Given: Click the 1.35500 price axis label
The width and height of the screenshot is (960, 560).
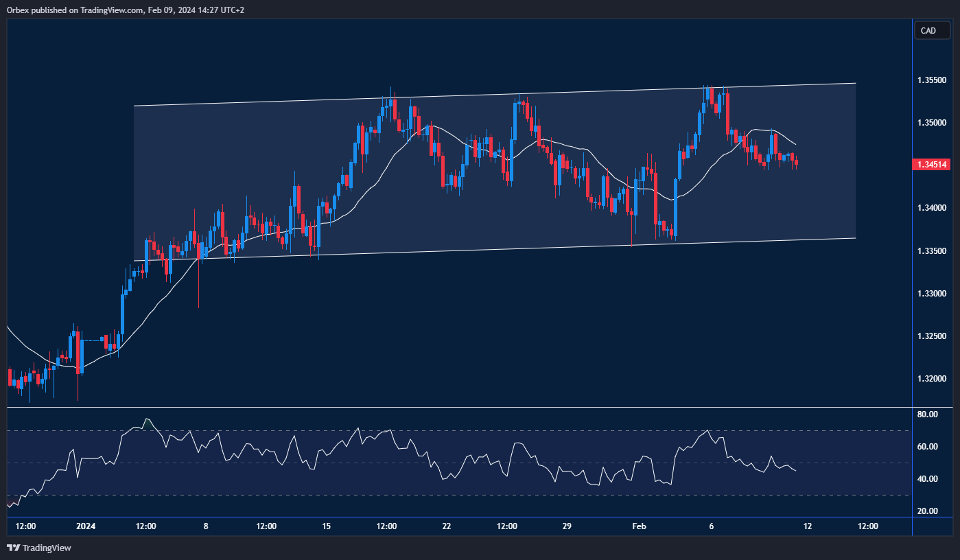Looking at the screenshot, I should click(933, 80).
